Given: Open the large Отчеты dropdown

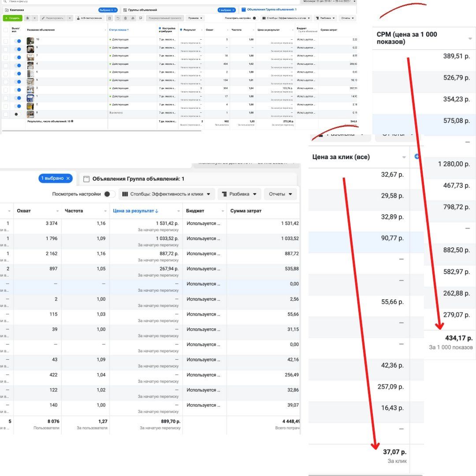Looking at the screenshot, I should point(280,194).
